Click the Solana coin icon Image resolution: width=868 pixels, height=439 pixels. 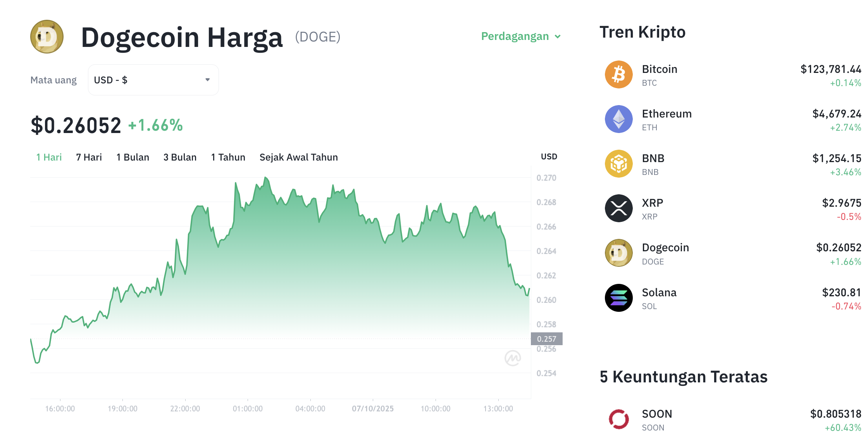click(618, 298)
